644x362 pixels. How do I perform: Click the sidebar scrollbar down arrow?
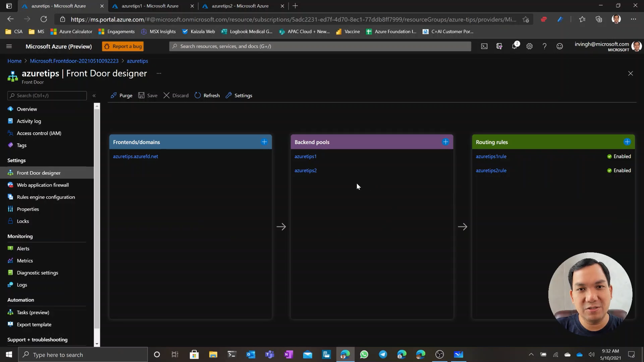[97, 344]
